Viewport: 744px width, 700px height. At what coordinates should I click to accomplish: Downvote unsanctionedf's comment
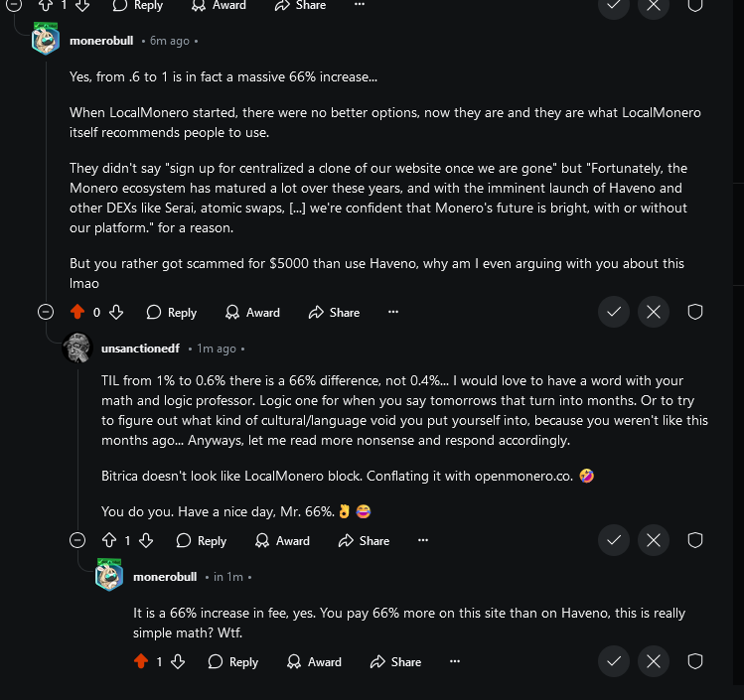click(146, 541)
